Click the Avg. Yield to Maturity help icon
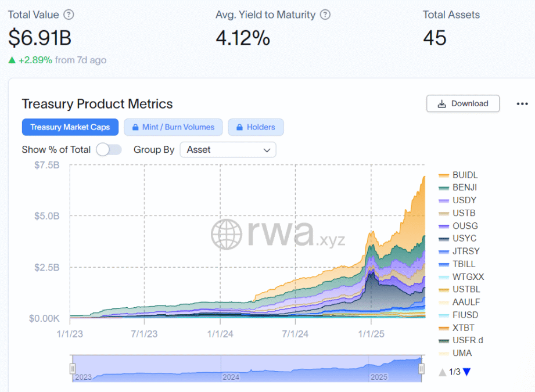Image resolution: width=535 pixels, height=392 pixels. pos(325,15)
